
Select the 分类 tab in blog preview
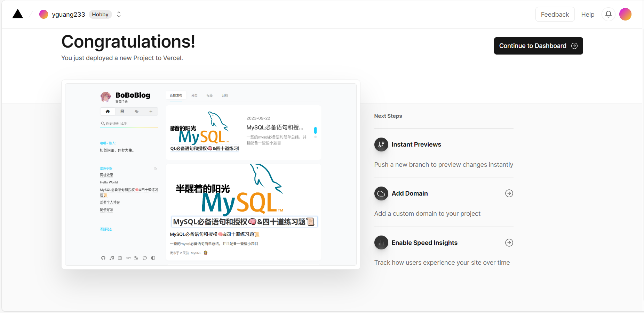[194, 96]
